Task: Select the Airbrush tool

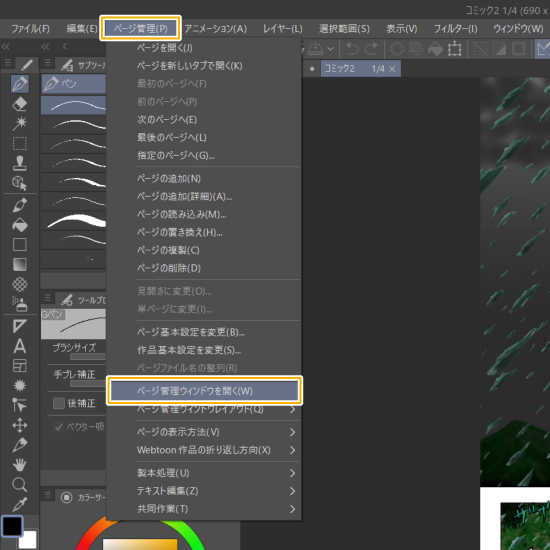Action: pos(20,304)
